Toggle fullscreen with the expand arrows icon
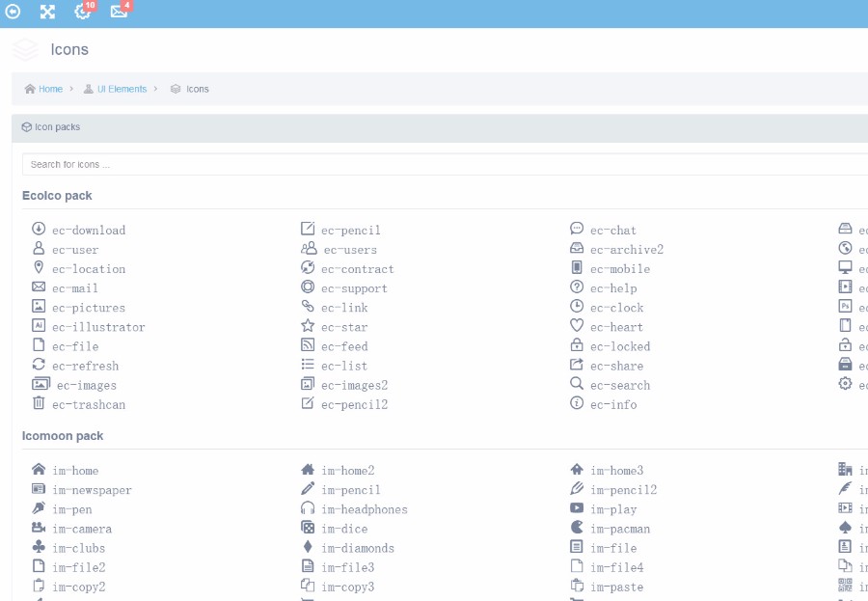Screen dimensions: 868x601 coord(47,12)
